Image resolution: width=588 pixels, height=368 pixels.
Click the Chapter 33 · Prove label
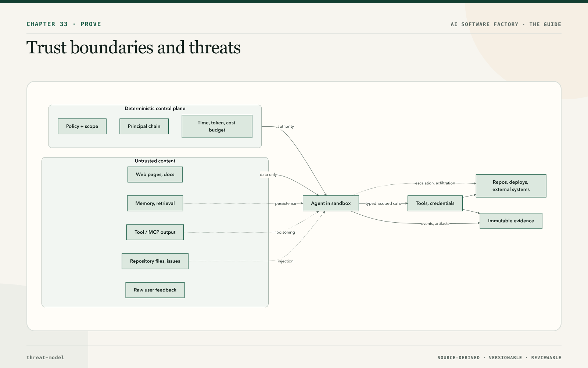click(64, 24)
